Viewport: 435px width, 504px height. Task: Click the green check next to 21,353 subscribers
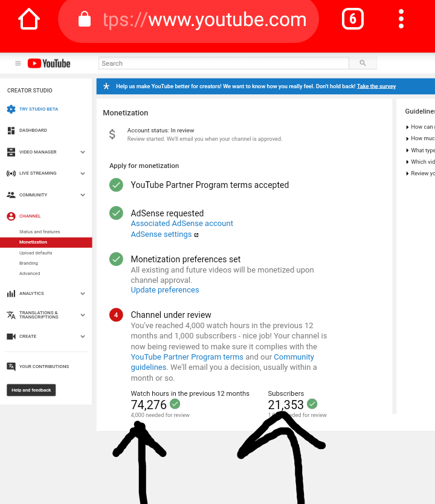coord(312,404)
